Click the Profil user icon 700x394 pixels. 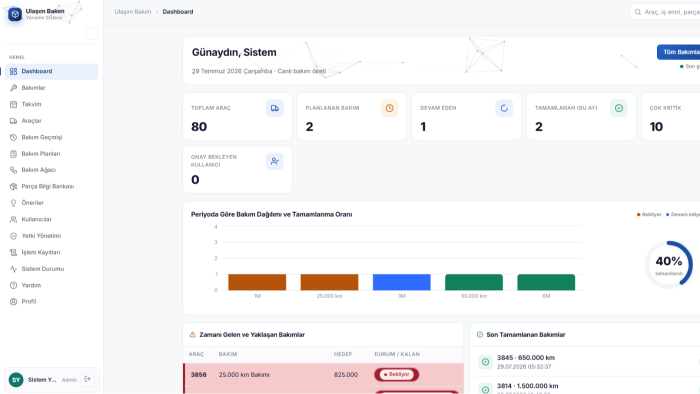[x=13, y=302]
